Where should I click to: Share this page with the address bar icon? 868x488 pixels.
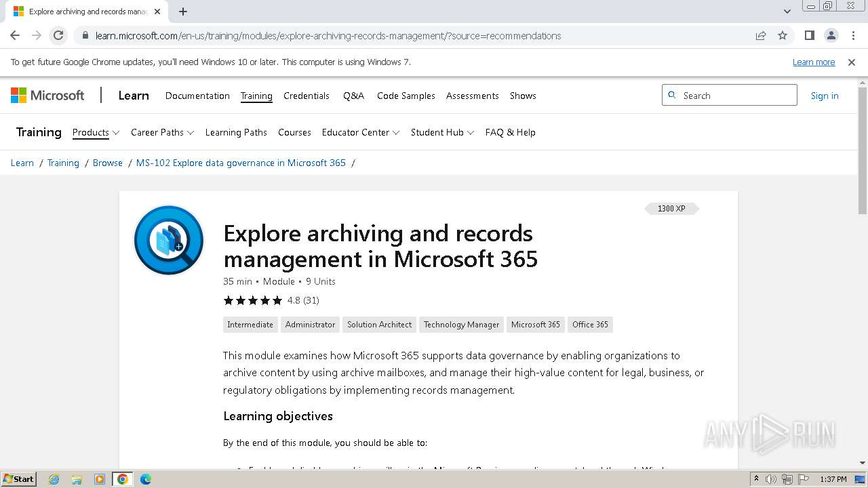[x=761, y=36]
